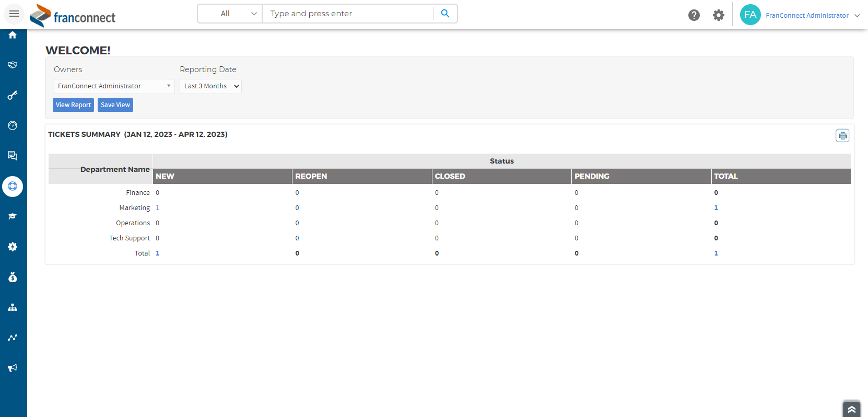Open settings gear in top bar

click(x=719, y=15)
